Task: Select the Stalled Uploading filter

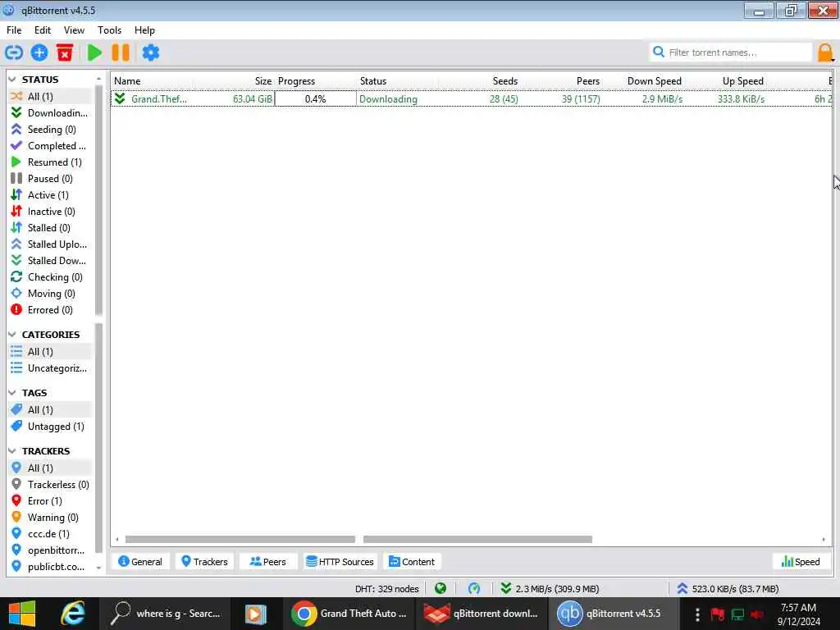Action: point(50,244)
